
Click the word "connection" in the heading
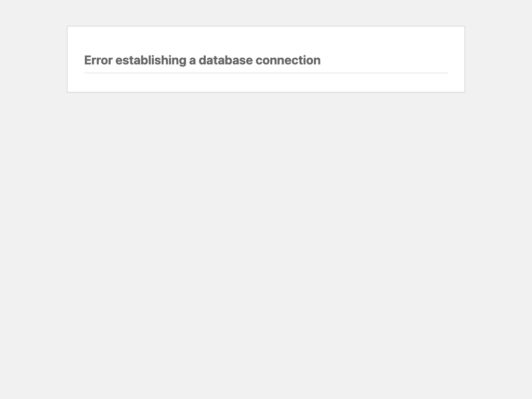click(x=288, y=60)
